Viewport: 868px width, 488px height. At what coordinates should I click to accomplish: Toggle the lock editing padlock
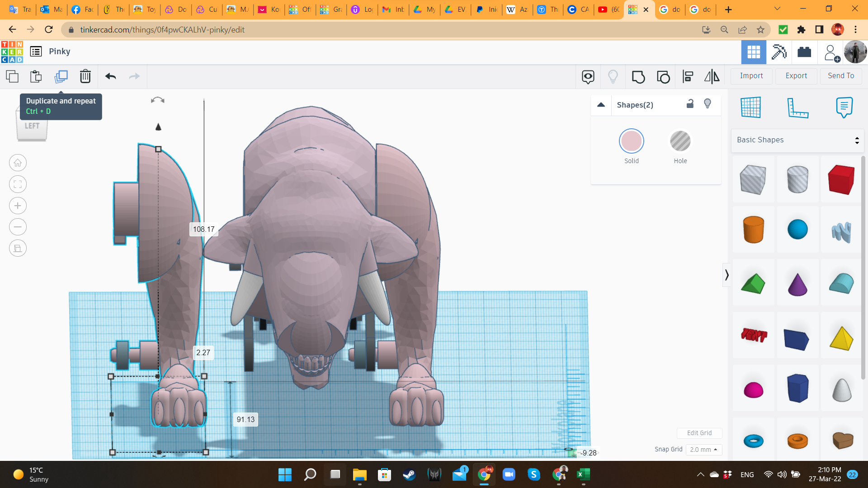(690, 104)
